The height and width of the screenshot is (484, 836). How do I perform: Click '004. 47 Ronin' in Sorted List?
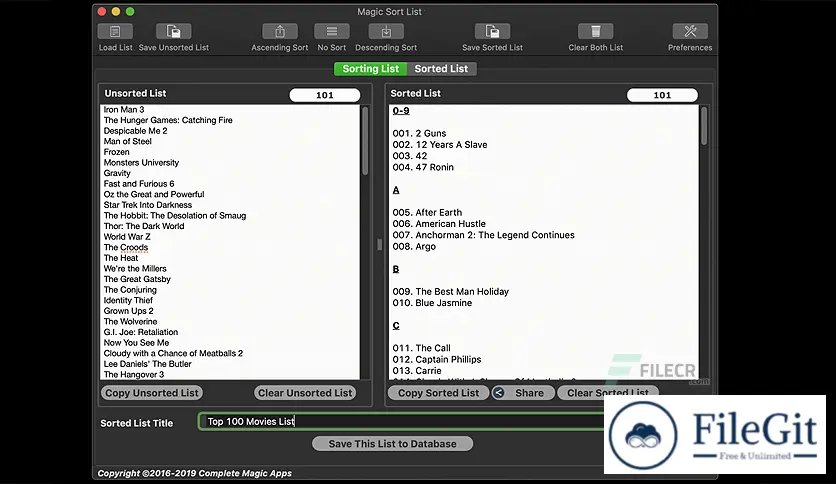423,167
